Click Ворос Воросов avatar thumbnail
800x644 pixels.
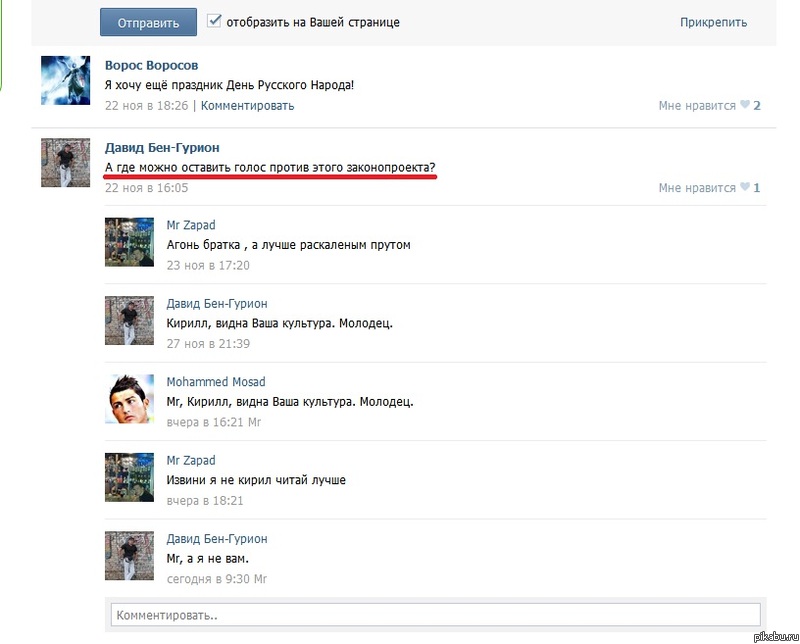[66, 81]
